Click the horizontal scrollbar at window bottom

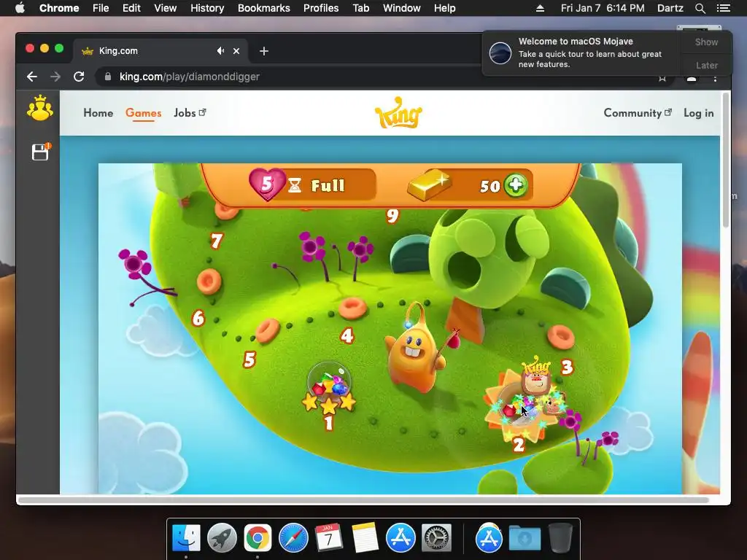pyautogui.click(x=363, y=499)
